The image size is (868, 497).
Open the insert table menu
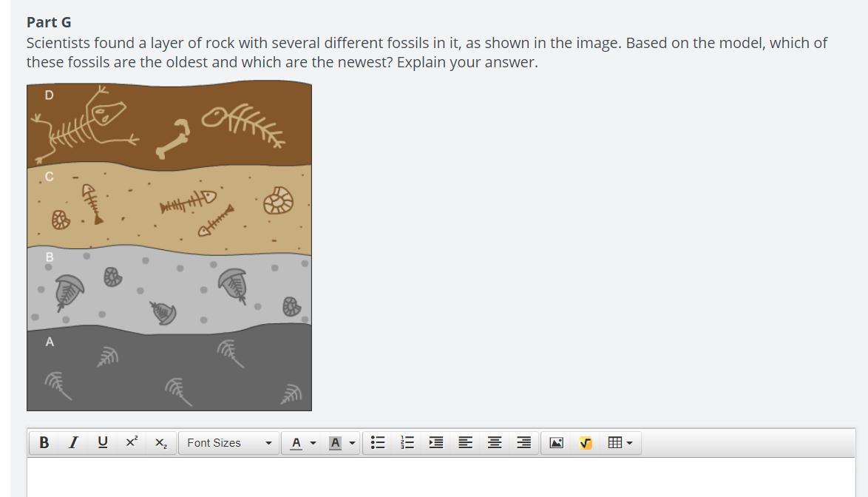point(620,443)
